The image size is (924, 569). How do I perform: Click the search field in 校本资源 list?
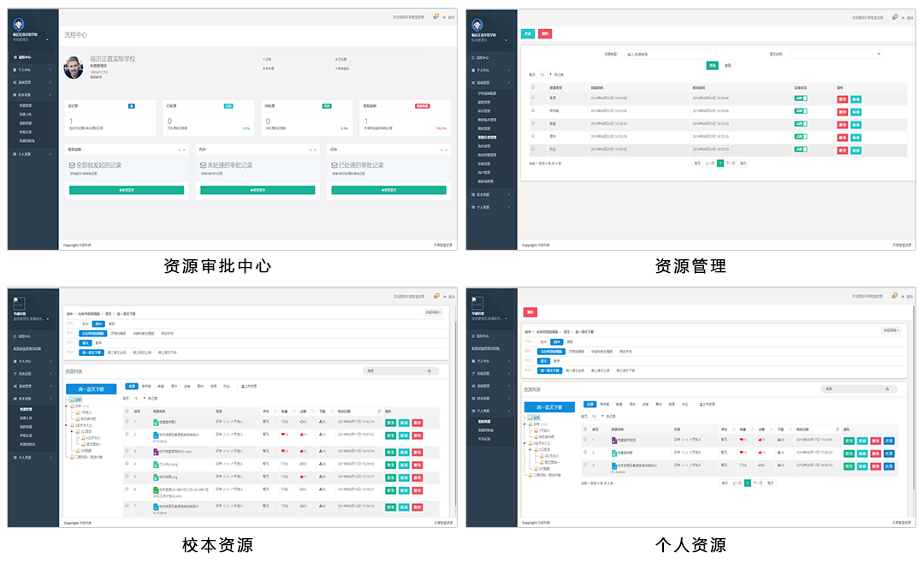tap(400, 370)
